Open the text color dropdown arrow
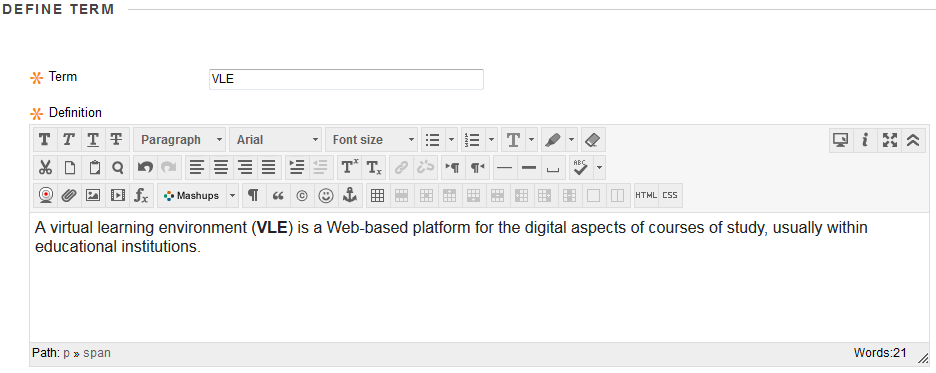Viewport: 936px width, 373px height. click(531, 140)
